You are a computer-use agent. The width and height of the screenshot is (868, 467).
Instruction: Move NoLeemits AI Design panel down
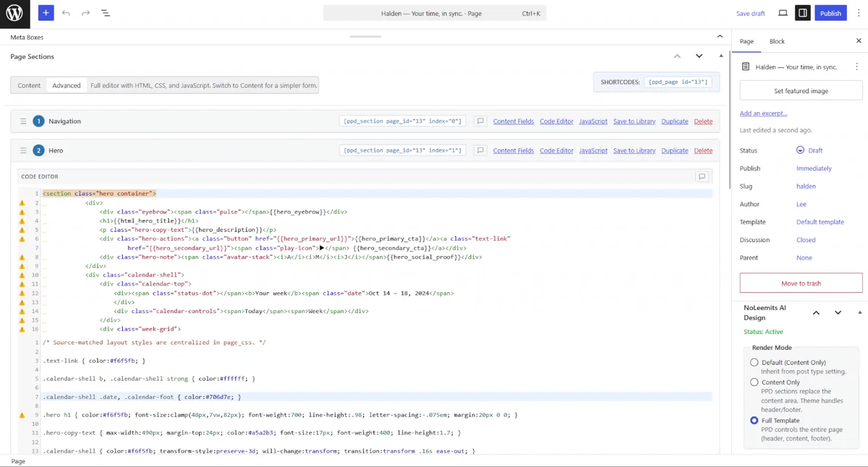[x=838, y=312]
